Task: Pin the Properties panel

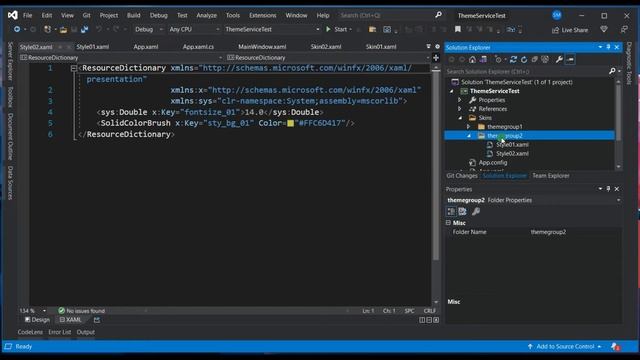Action: click(x=608, y=189)
